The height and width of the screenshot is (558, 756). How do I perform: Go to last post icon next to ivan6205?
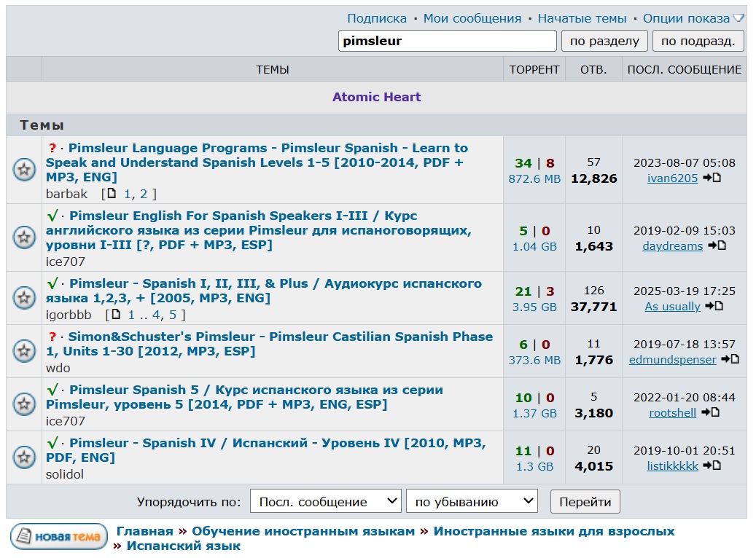click(712, 178)
